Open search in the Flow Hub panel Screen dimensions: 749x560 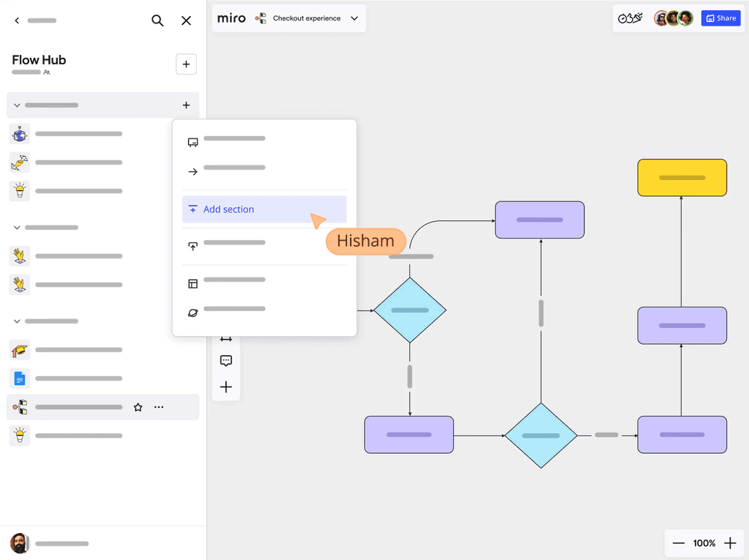coord(157,20)
